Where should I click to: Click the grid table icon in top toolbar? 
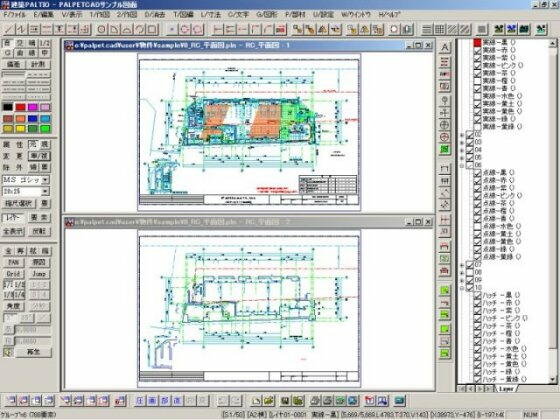point(440,29)
